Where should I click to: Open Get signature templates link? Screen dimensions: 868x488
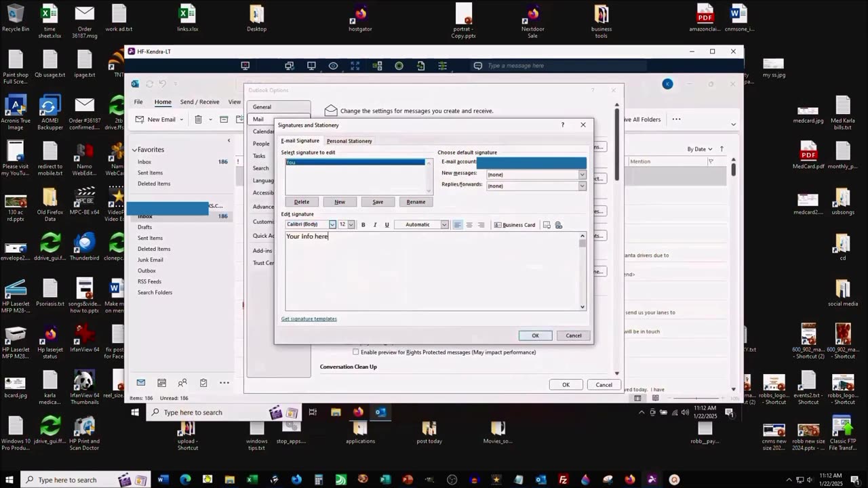[309, 319]
